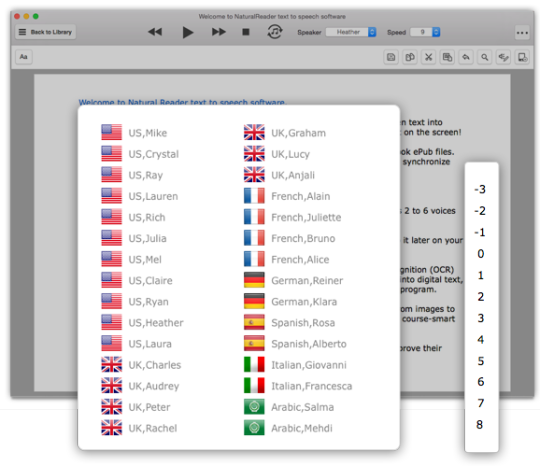The height and width of the screenshot is (466, 540).
Task: Click the rewind playback button
Action: [155, 32]
